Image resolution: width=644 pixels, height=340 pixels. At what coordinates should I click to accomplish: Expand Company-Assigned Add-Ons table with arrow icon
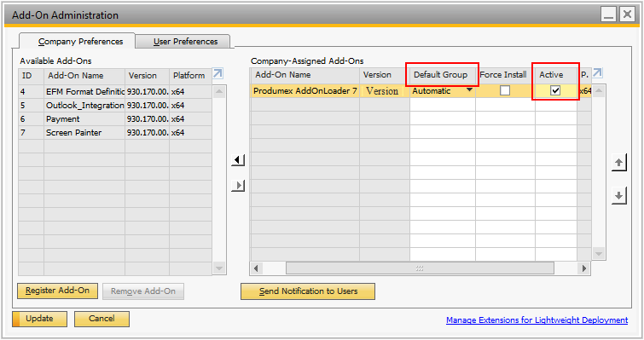(598, 73)
